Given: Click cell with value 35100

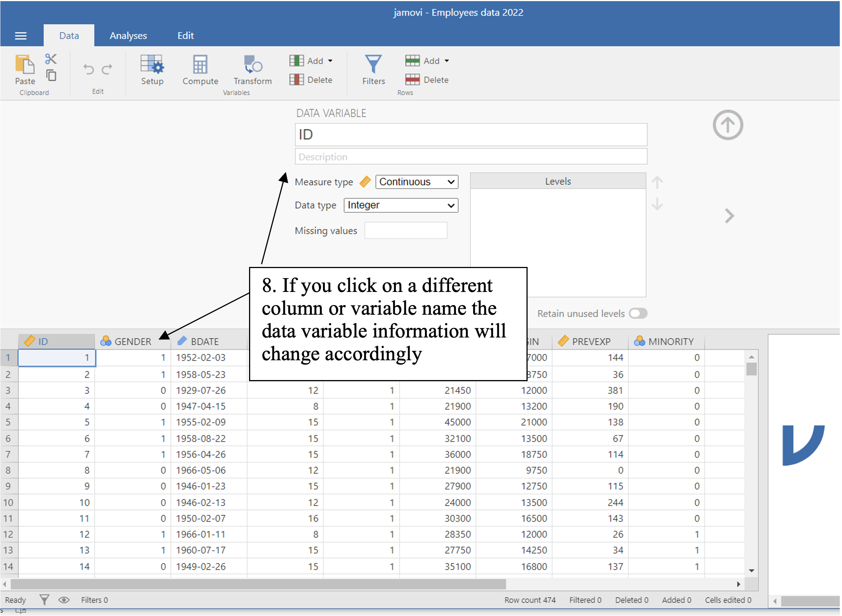Looking at the screenshot, I should pos(438,566).
